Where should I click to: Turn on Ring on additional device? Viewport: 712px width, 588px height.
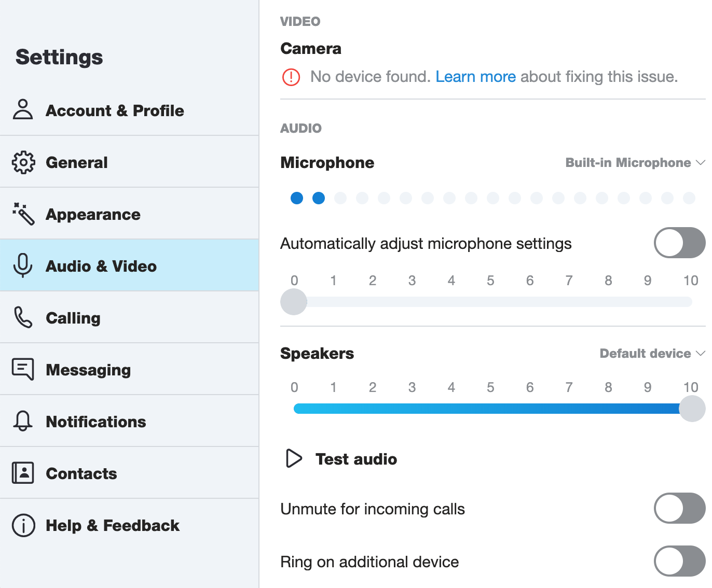coord(680,561)
